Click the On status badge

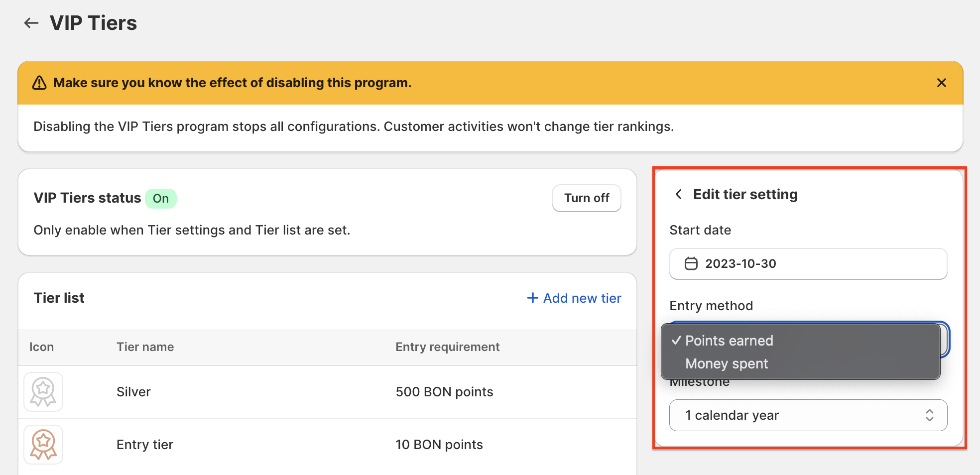tap(160, 198)
